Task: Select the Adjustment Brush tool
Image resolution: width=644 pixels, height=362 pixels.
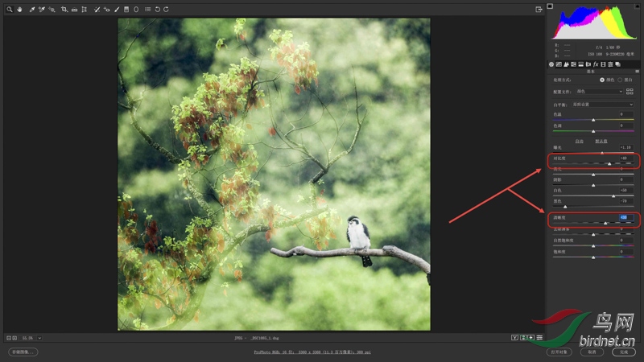Action: (117, 10)
